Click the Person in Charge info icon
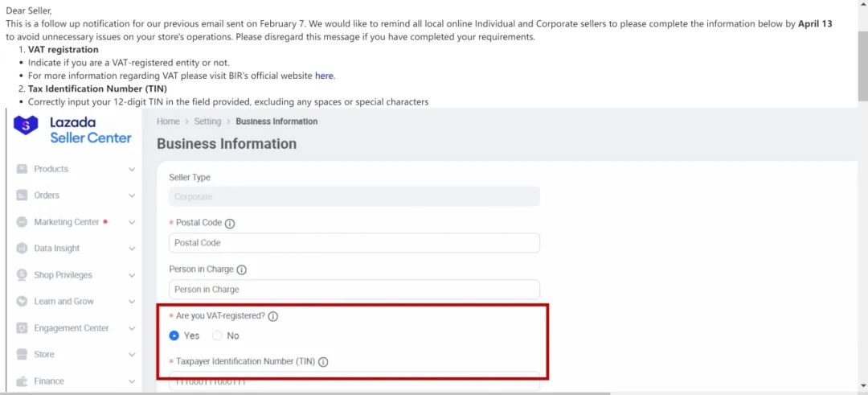The image size is (868, 395). click(241, 270)
